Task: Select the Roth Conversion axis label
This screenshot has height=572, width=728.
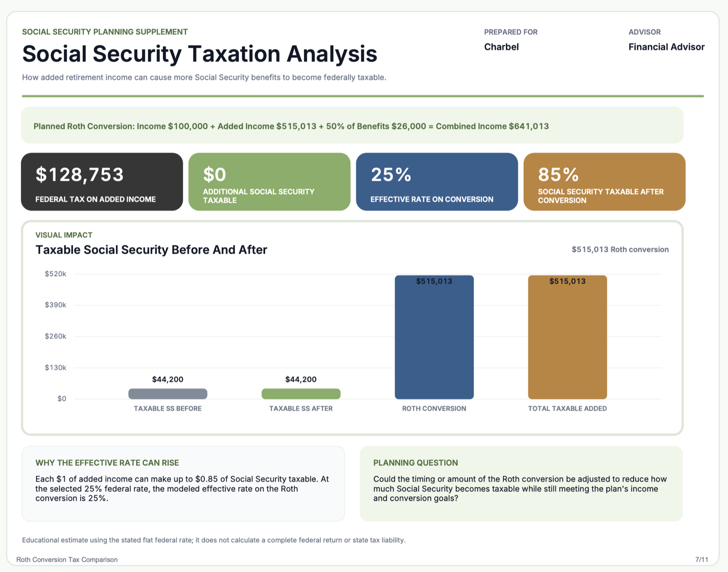Action: 434,408
